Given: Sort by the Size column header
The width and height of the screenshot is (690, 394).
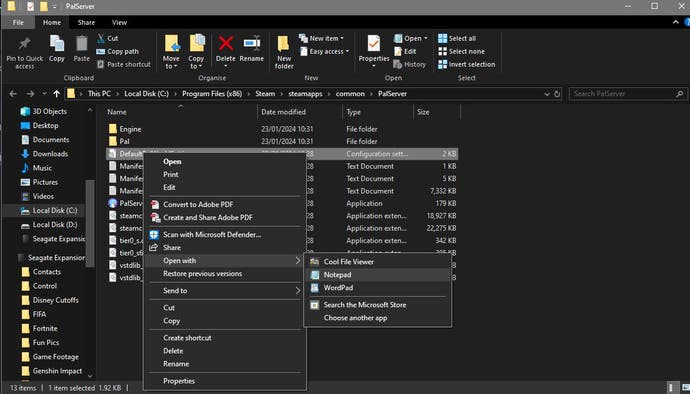Looking at the screenshot, I should click(423, 112).
